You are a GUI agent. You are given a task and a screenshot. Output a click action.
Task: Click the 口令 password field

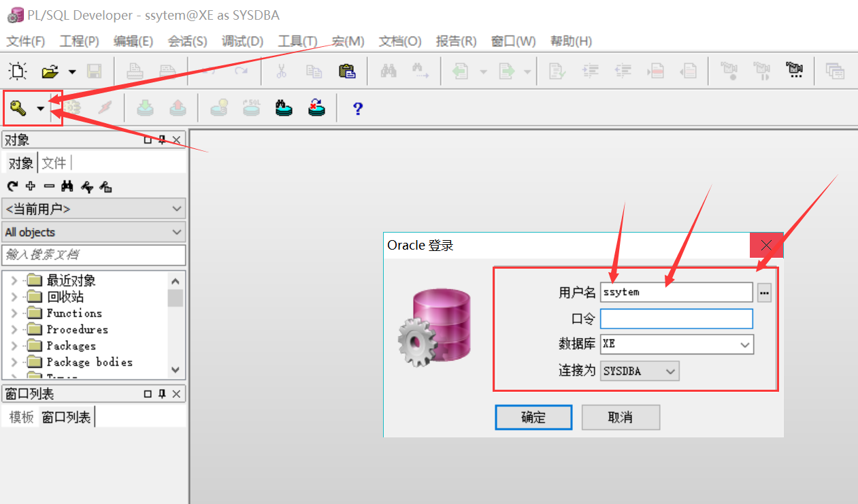coord(676,318)
